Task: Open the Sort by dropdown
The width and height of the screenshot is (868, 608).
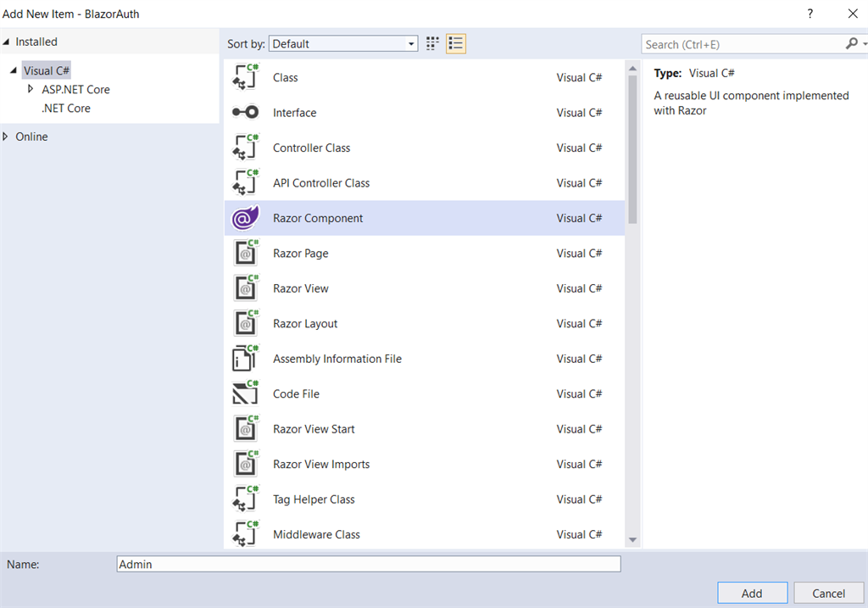Action: point(410,43)
